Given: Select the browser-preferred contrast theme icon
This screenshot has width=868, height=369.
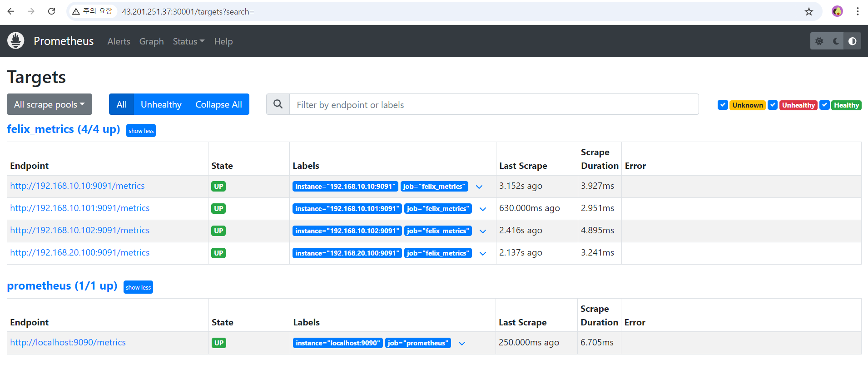Looking at the screenshot, I should [853, 41].
